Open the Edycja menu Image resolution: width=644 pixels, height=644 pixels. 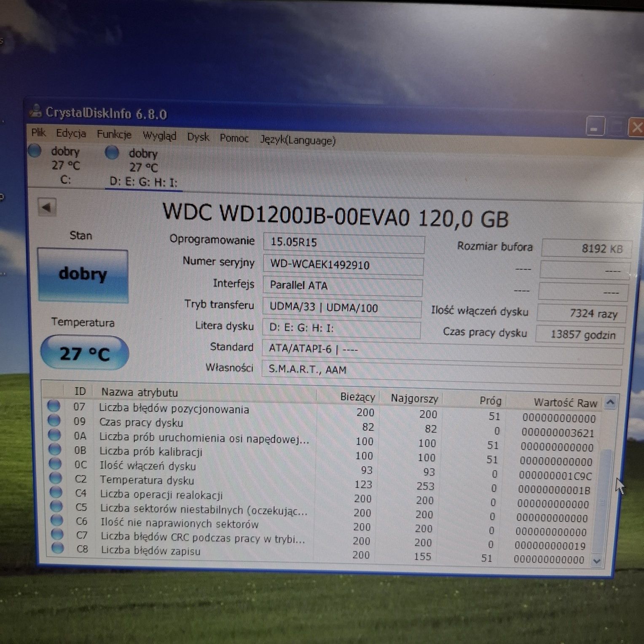[71, 134]
